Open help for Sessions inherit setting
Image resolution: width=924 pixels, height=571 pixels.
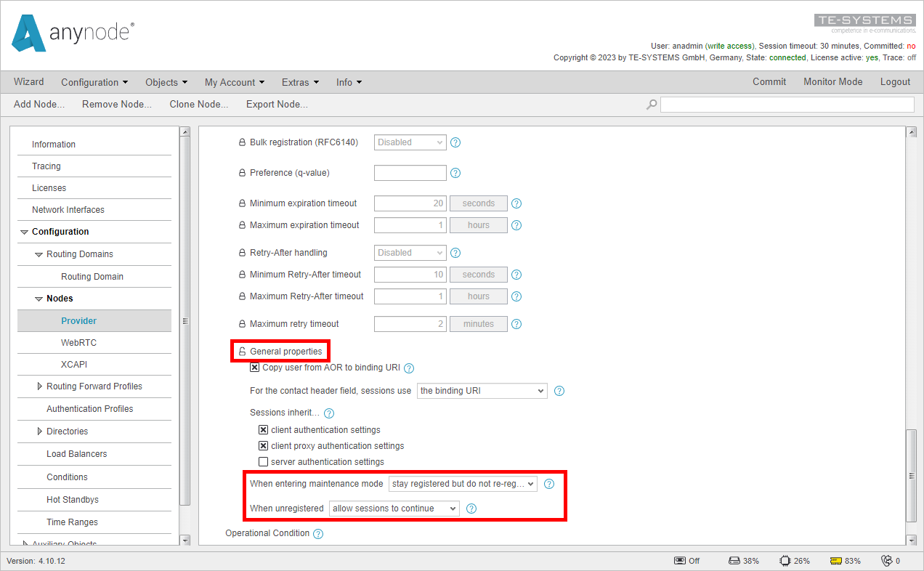[328, 413]
